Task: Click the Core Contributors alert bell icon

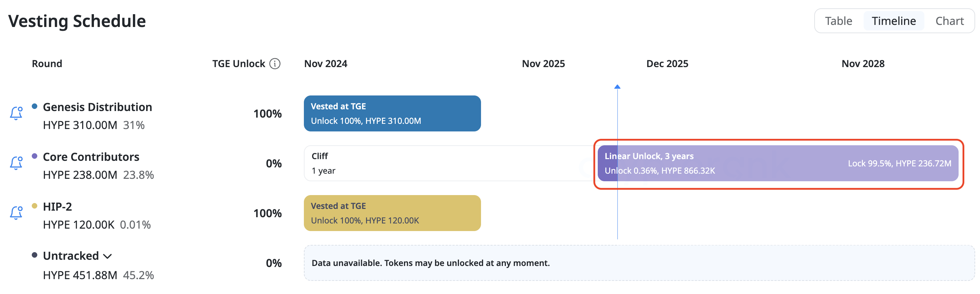Action: pyautogui.click(x=16, y=163)
